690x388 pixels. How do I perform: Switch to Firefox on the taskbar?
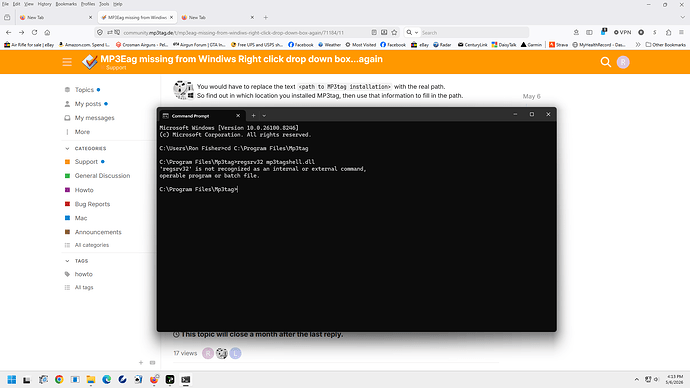click(154, 379)
